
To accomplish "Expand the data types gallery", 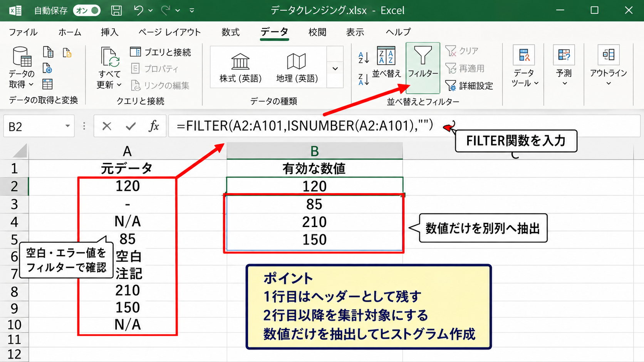I will tap(335, 68).
